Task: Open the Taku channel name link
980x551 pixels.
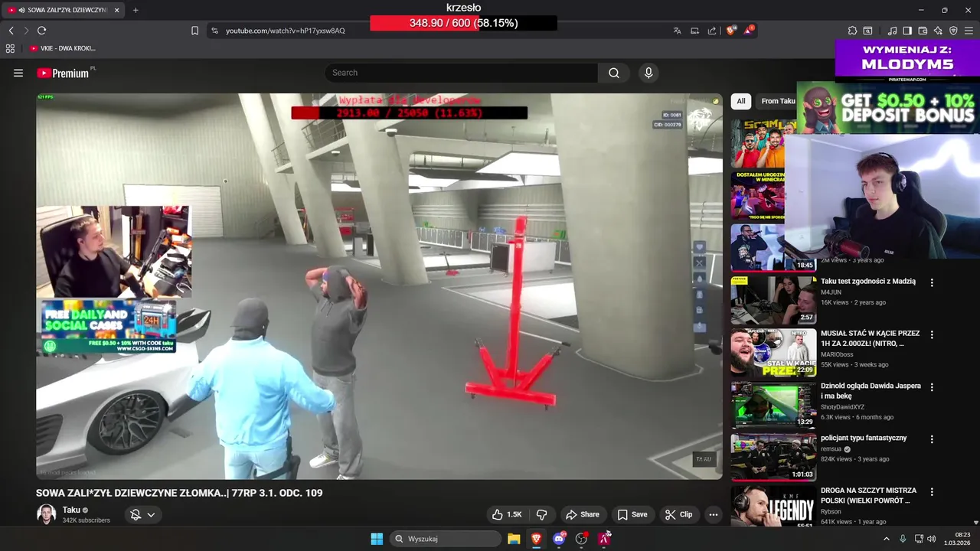Action: pos(71,510)
